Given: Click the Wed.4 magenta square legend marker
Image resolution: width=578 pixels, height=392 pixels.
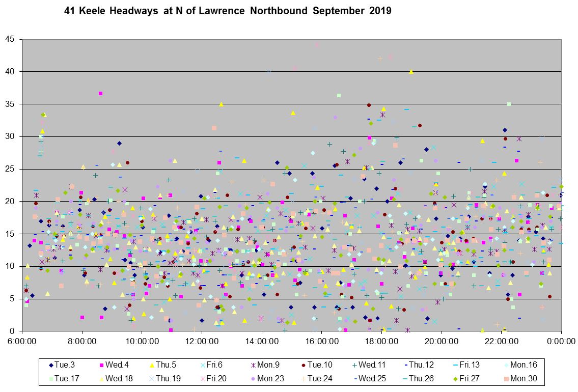Looking at the screenshot, I should click(x=101, y=365).
